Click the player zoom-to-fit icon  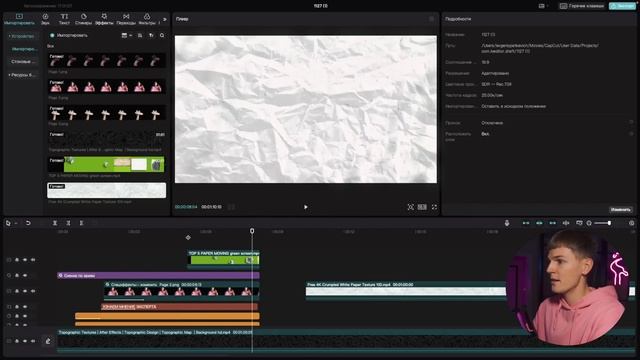click(411, 207)
